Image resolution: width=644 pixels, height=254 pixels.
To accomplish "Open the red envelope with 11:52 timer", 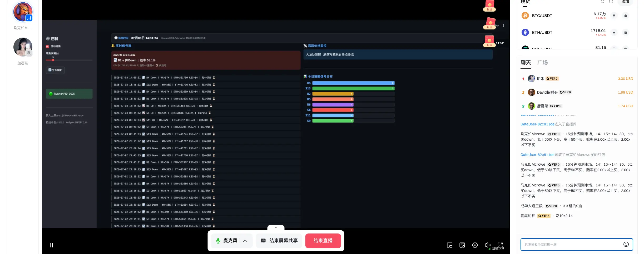I will [x=489, y=41].
